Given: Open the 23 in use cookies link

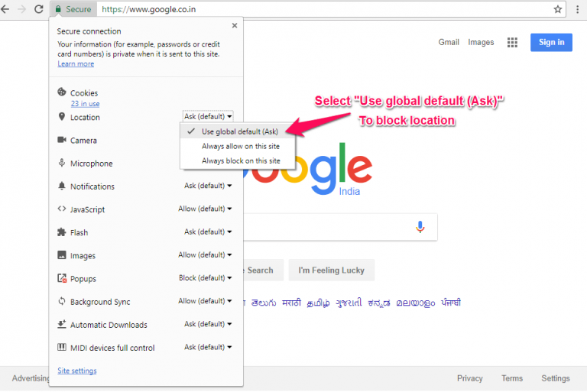Looking at the screenshot, I should [x=86, y=104].
